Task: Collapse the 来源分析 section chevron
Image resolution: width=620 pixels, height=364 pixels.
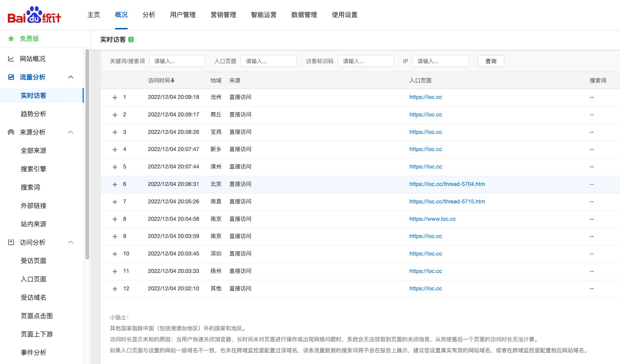Action: [x=71, y=132]
